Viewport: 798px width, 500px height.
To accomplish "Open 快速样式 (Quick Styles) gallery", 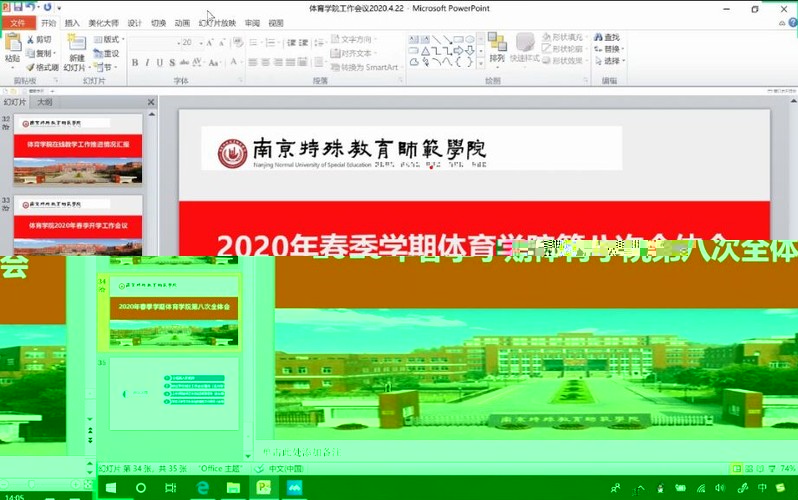I will [525, 47].
